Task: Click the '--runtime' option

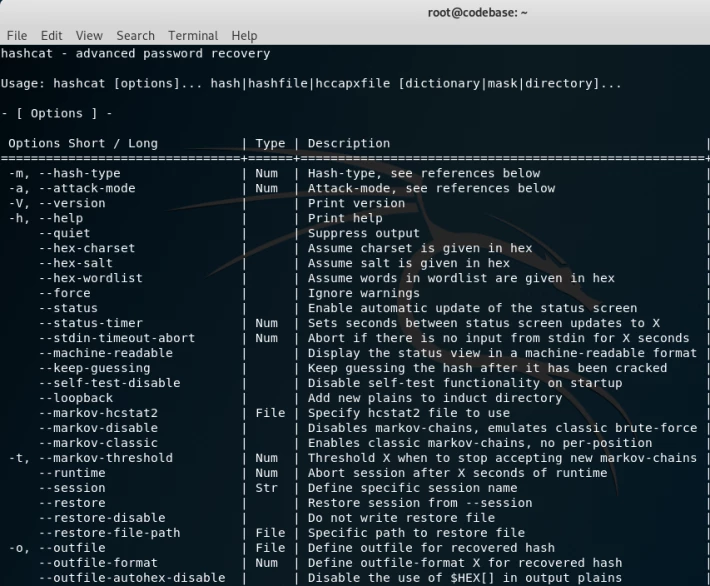Action: 72,473
